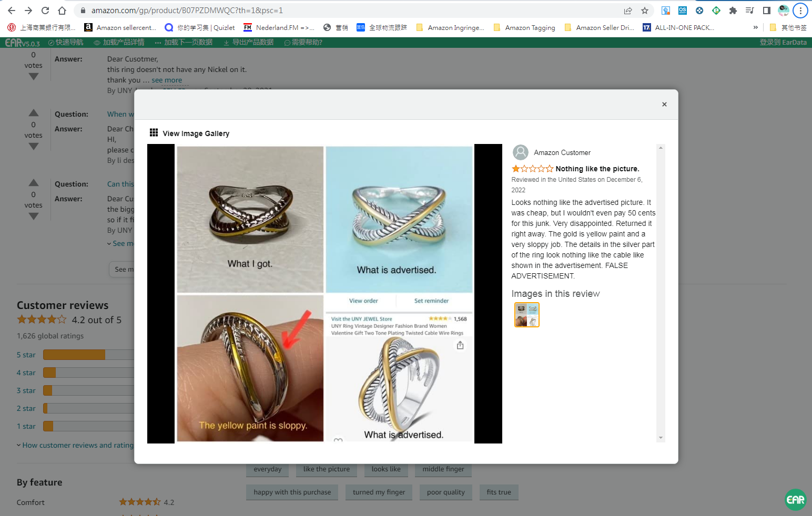Viewport: 812px width, 516px height.
Task: Reload the page with browser refresh
Action: click(45, 11)
